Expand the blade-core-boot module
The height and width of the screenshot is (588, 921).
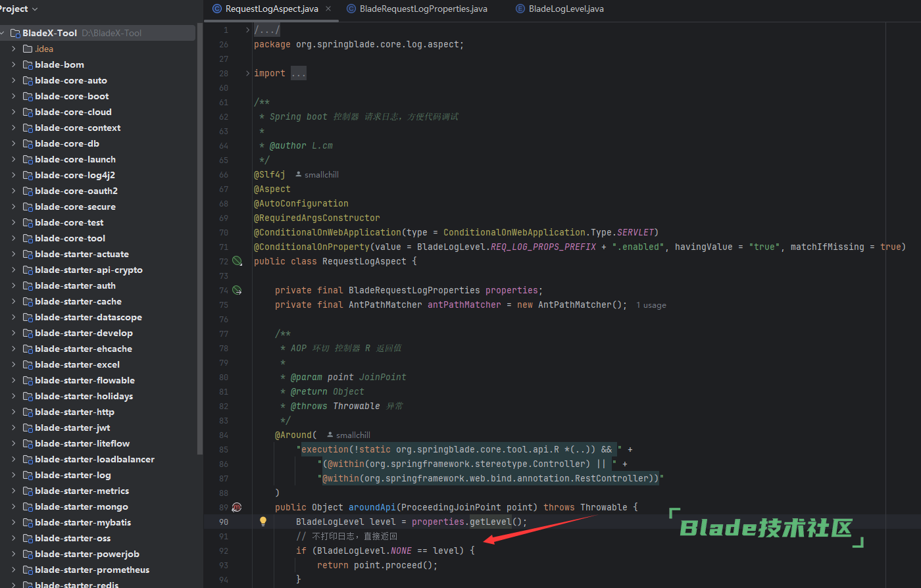coord(14,96)
